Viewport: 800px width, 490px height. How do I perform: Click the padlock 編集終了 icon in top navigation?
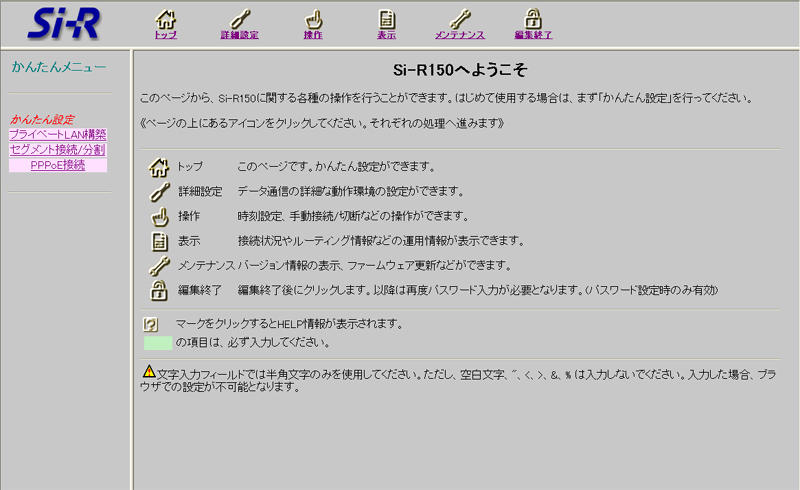(533, 19)
